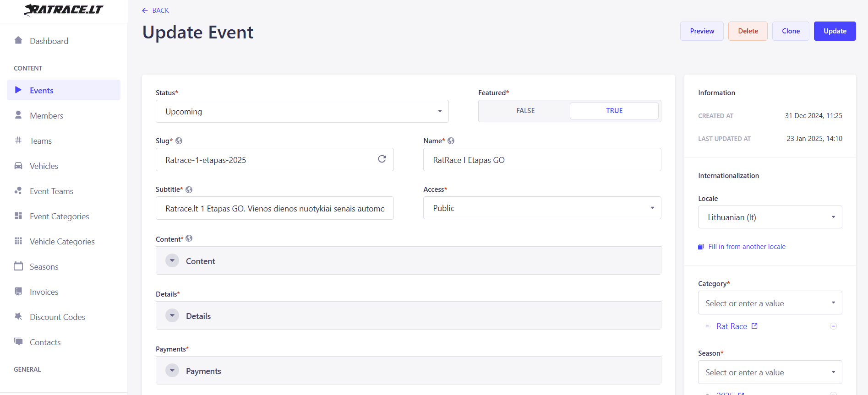
Task: Click the Discount Codes icon
Action: coord(18,316)
